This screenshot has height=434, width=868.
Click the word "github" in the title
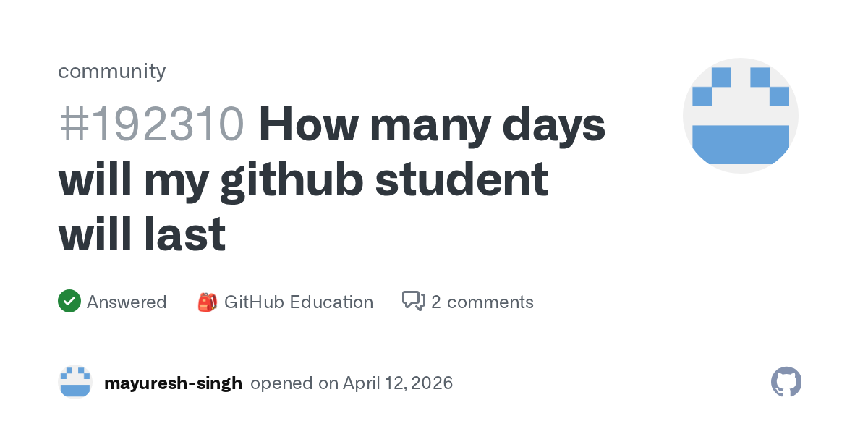click(x=292, y=179)
